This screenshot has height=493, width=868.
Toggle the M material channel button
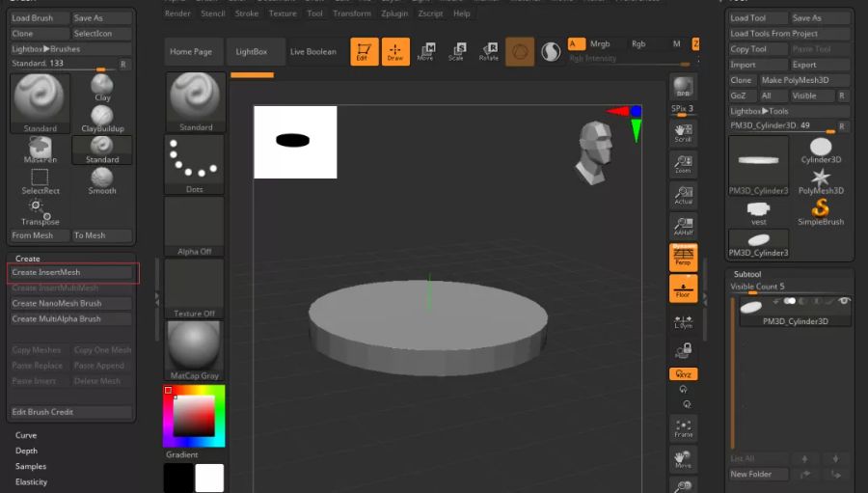click(676, 43)
